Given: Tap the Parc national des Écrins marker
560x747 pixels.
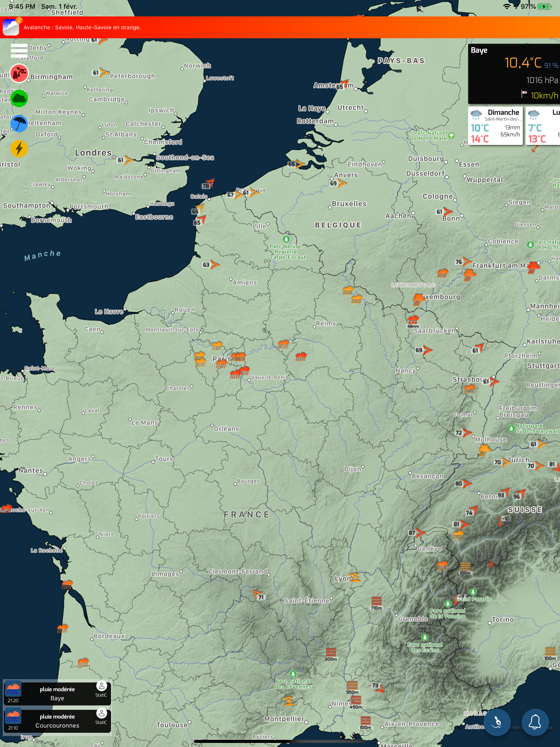Looking at the screenshot, I should [425, 638].
